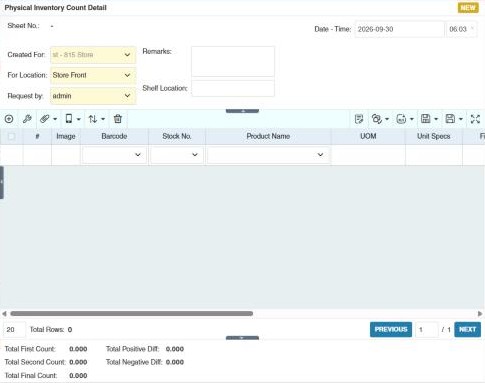Open the face-scan icon in the right toolbar
The image size is (485, 383).
pyautogui.click(x=401, y=119)
